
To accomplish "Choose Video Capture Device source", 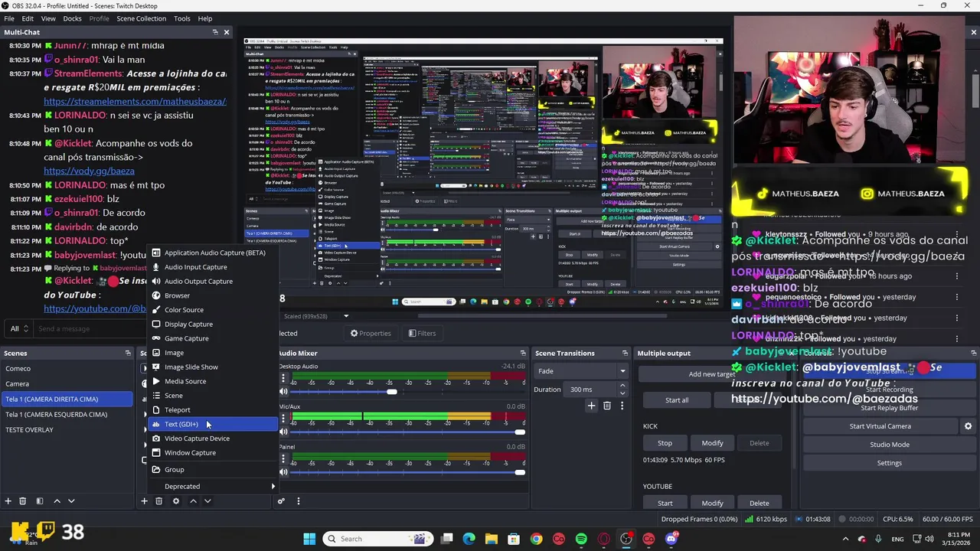I will coord(213,439).
